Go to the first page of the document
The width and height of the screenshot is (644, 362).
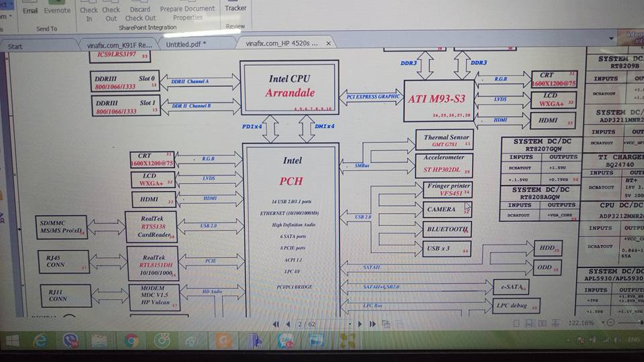276,324
